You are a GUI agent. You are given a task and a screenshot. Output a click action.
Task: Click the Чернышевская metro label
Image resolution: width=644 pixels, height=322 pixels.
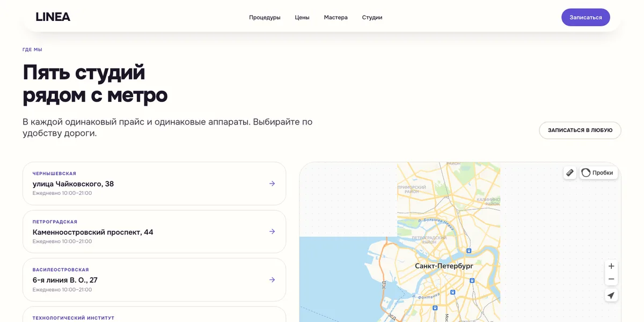click(54, 174)
